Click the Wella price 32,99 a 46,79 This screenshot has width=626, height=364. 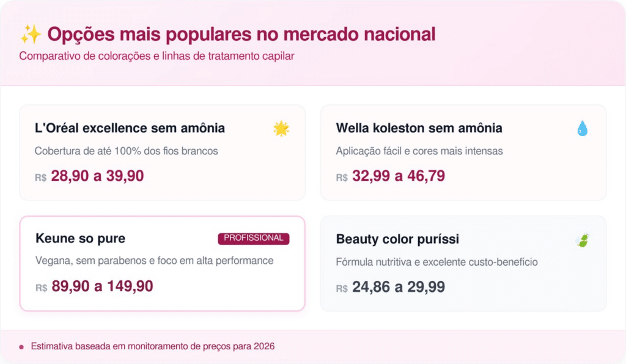(398, 177)
